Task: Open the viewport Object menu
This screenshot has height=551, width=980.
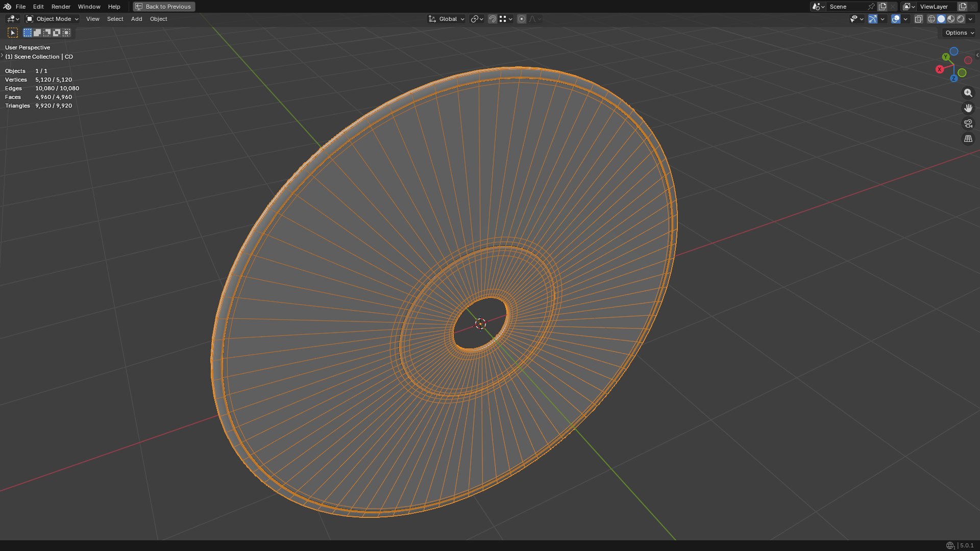Action: click(158, 19)
